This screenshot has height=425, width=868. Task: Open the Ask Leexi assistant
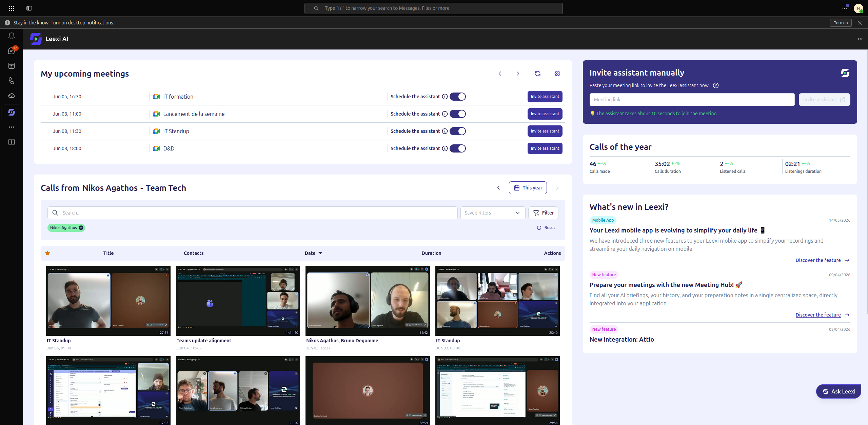(x=839, y=391)
